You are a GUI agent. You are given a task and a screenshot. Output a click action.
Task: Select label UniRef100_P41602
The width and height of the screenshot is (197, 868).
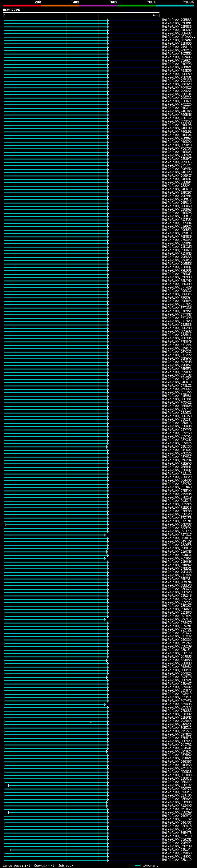(x=177, y=450)
